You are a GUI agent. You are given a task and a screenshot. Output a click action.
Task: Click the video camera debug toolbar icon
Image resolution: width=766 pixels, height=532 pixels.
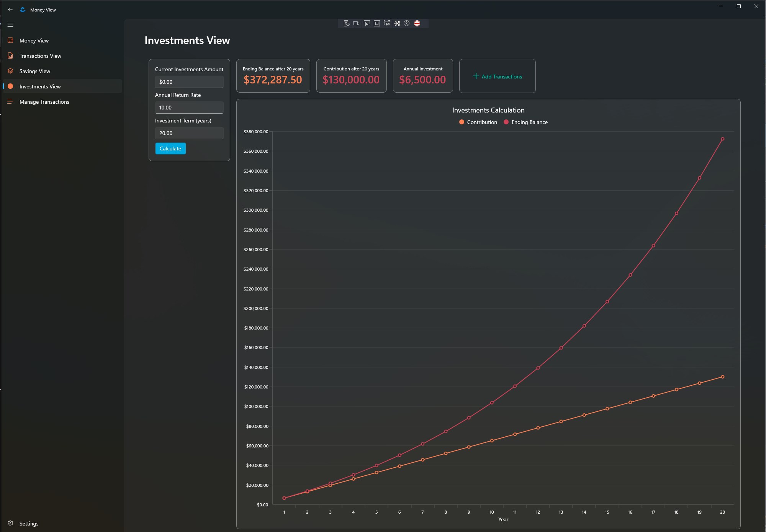click(x=356, y=23)
